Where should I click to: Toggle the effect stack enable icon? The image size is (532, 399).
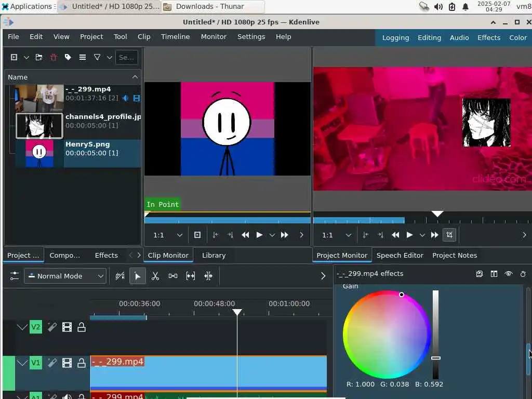523,274
